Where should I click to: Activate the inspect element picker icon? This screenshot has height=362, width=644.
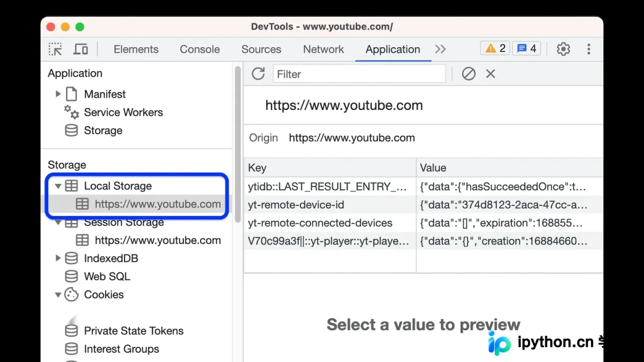[x=55, y=49]
